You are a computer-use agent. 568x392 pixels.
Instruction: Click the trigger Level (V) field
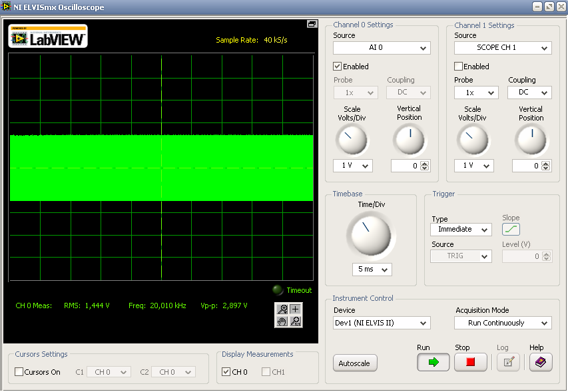[521, 256]
